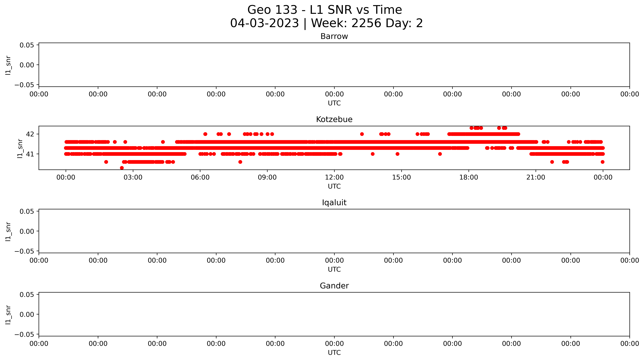Click the 03:00 tick on the Kotzebue axis
This screenshot has width=644, height=361.
click(x=133, y=177)
